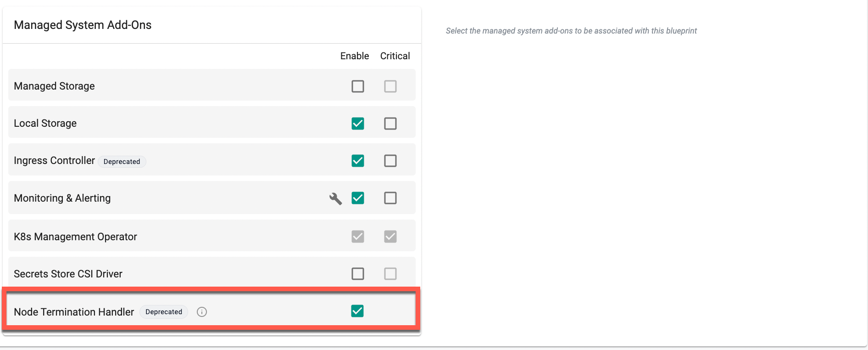
Task: Click info icon beside Node Termination Handler
Action: (202, 312)
